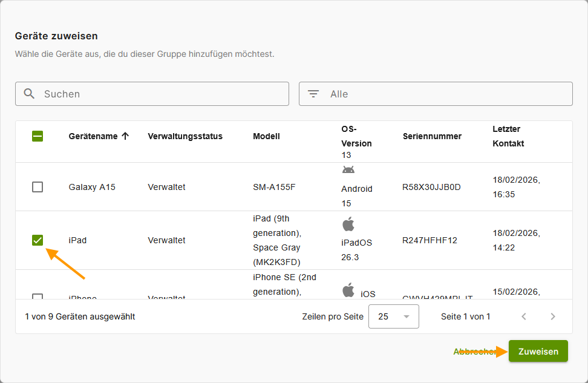Toggle the select-all header checkbox
The height and width of the screenshot is (383, 588).
(x=38, y=136)
